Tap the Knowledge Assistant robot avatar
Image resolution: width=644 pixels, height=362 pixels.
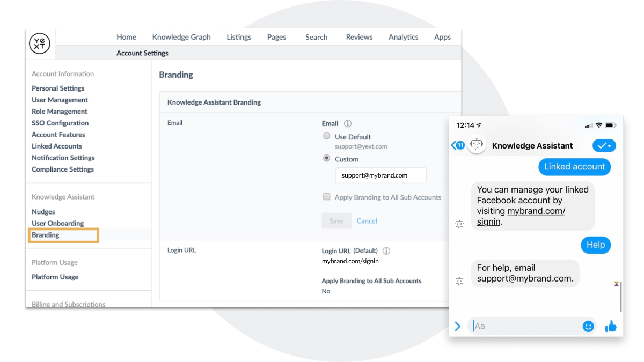477,145
